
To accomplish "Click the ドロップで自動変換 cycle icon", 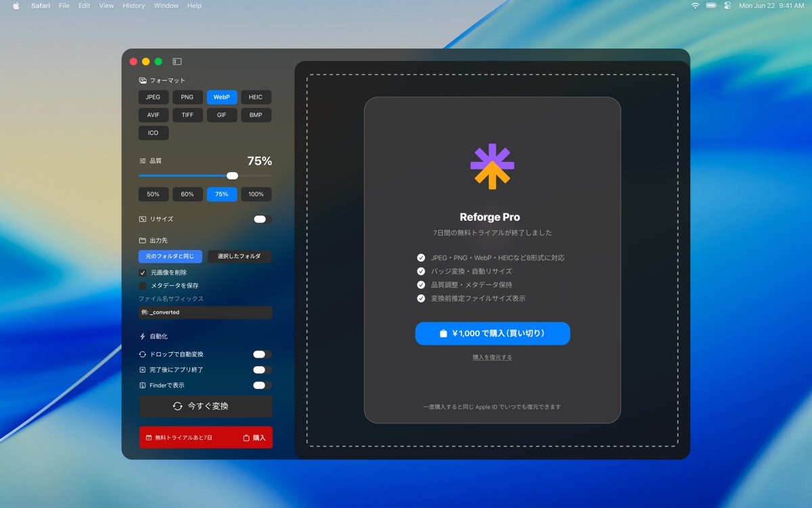I will point(143,354).
